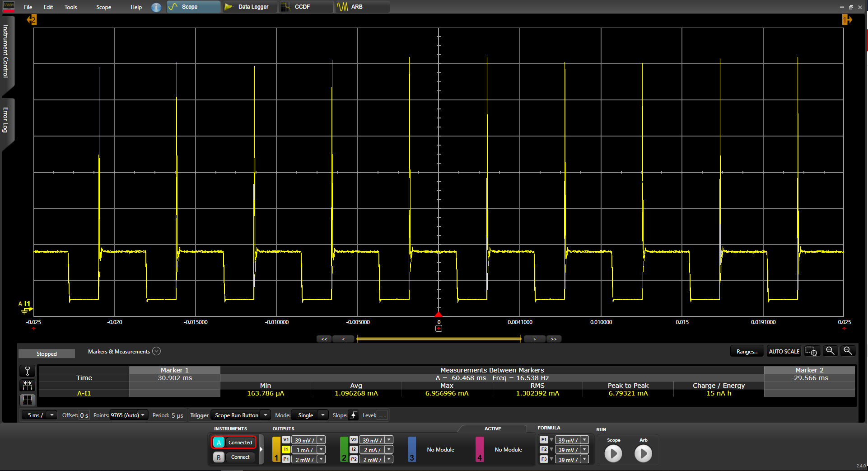
Task: Toggle the F2 formula trace
Action: click(544, 449)
